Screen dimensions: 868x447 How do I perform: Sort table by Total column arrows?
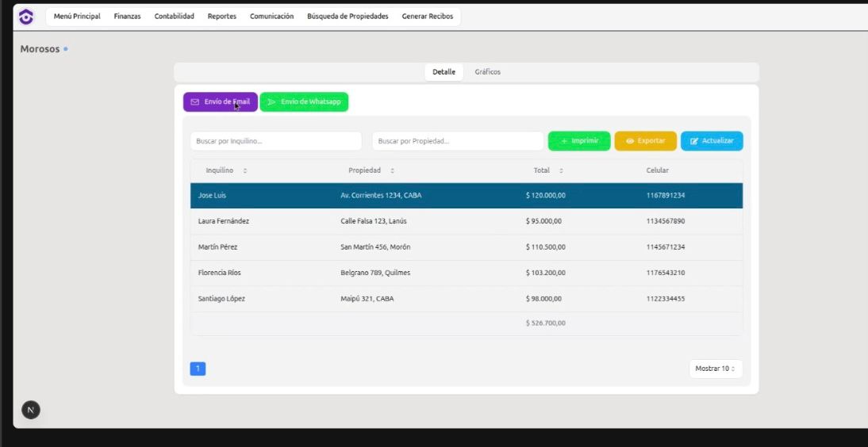click(x=561, y=170)
